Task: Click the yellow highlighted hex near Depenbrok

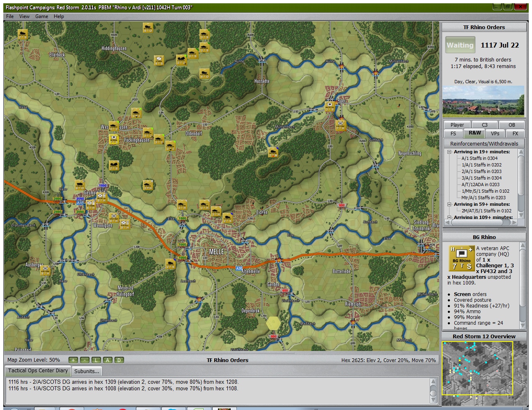Action: (x=273, y=323)
